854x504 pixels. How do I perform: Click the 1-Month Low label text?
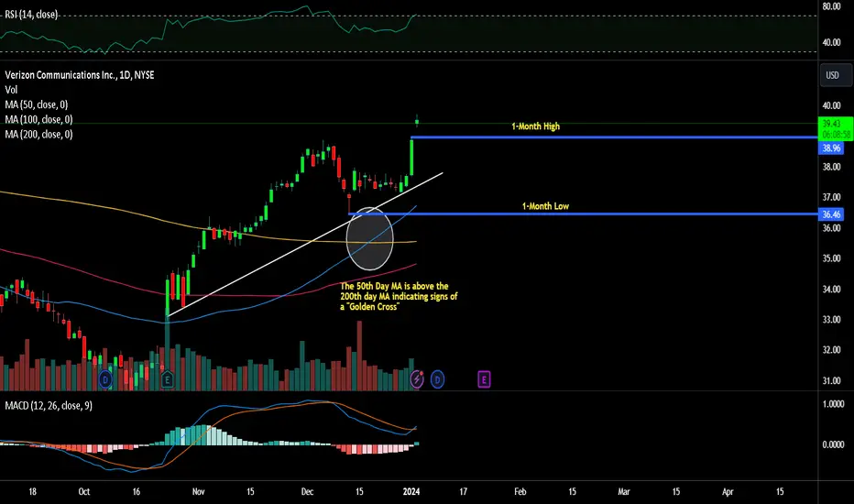click(545, 206)
